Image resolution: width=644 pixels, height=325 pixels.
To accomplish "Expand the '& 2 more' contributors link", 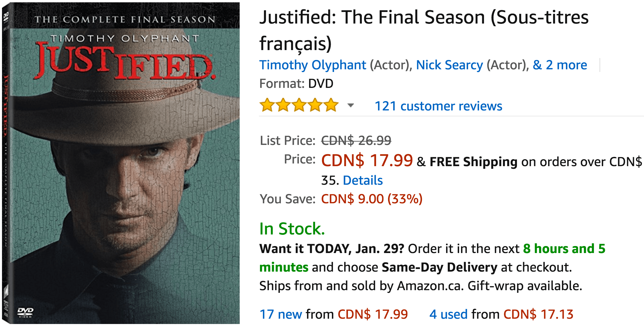I will point(560,65).
